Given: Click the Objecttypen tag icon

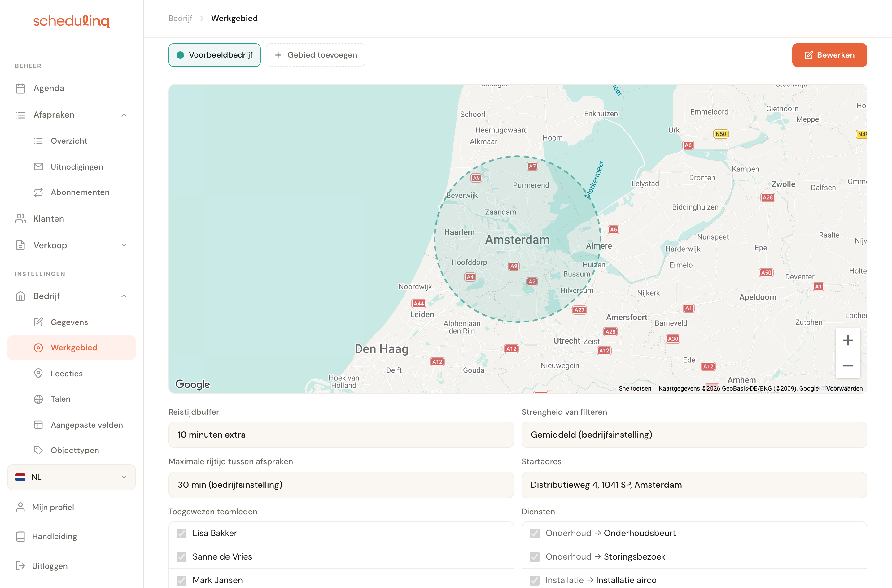Looking at the screenshot, I should click(x=38, y=450).
